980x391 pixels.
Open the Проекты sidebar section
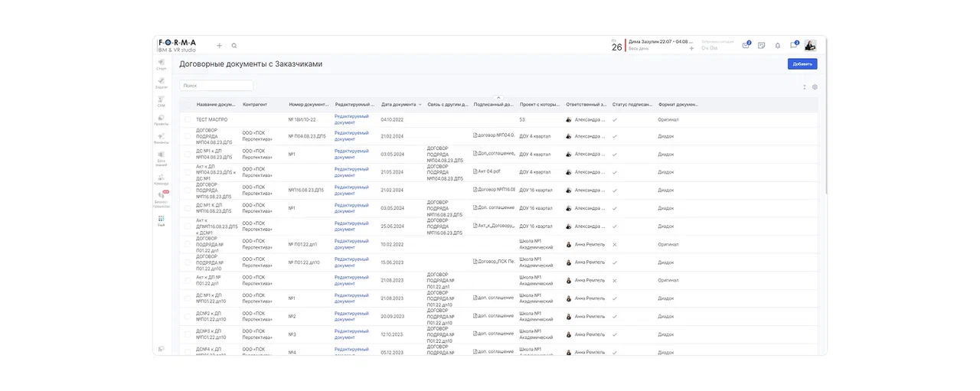pyautogui.click(x=162, y=119)
